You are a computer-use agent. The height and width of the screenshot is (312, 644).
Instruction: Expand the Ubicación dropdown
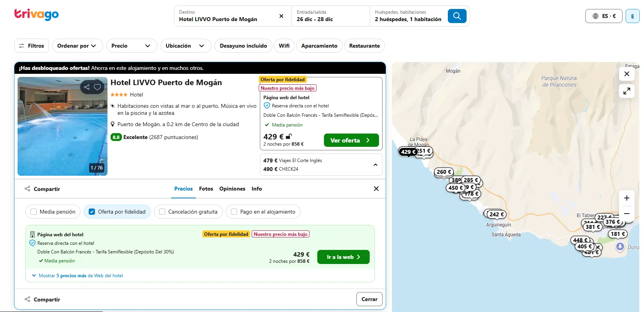[x=186, y=46]
